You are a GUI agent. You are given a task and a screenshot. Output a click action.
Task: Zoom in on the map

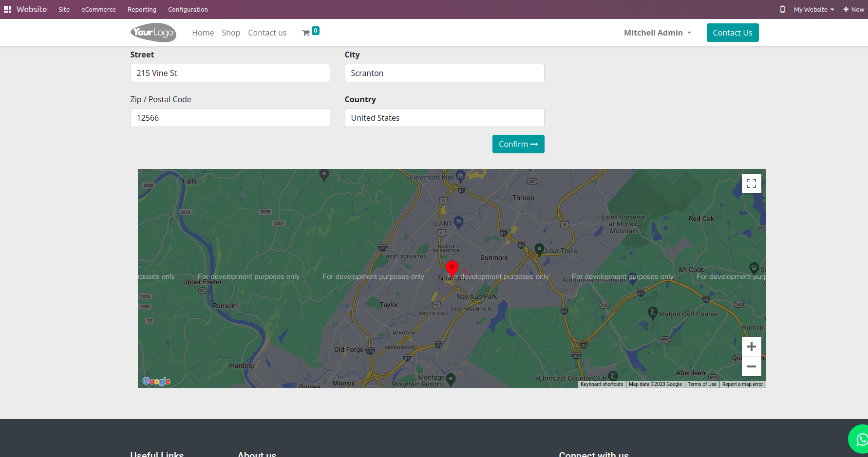tap(751, 347)
